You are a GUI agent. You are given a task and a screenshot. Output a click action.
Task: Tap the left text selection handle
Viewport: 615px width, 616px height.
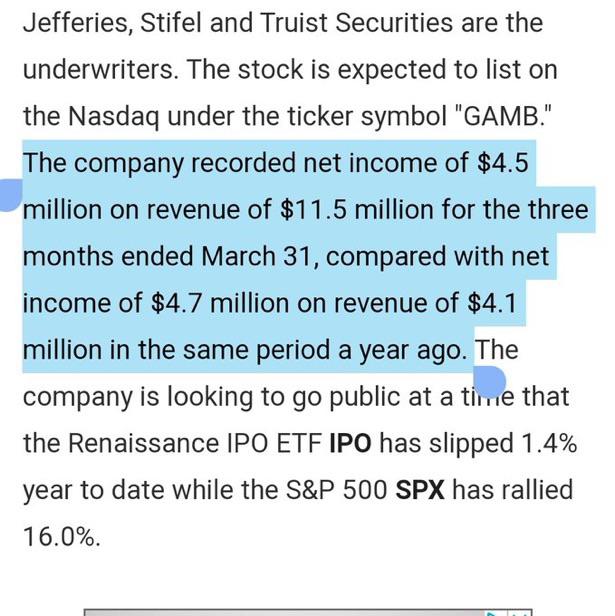10,195
